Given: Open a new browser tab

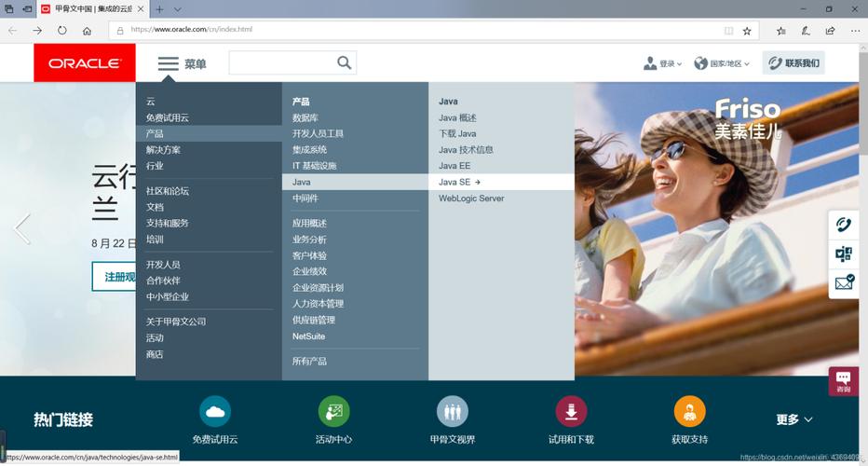Looking at the screenshot, I should 159,9.
